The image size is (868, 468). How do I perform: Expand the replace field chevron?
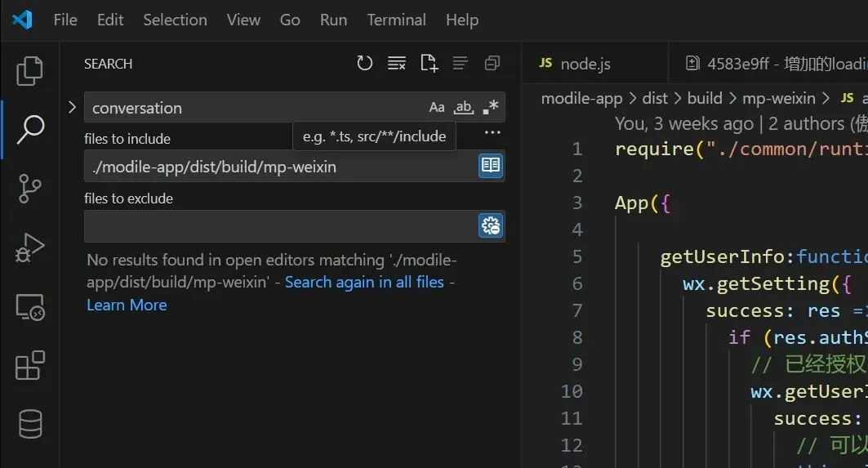pos(72,107)
